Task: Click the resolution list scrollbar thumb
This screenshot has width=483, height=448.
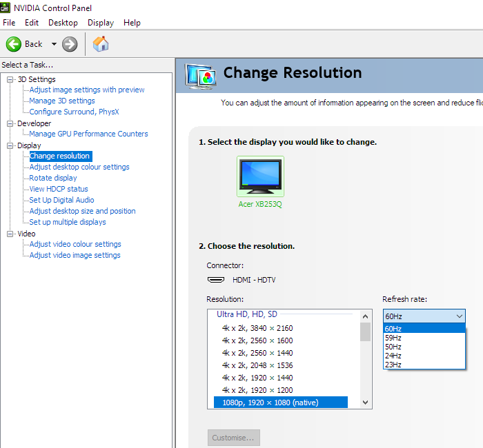Action: (x=365, y=332)
